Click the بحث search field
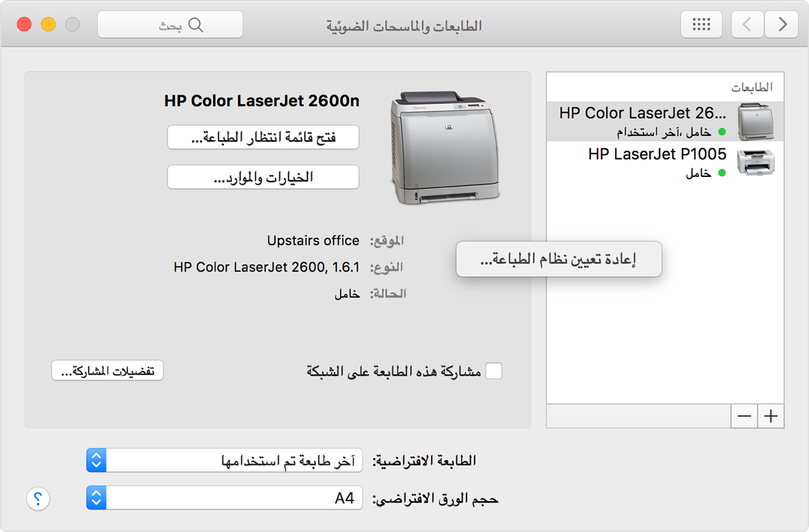809x532 pixels. tap(170, 25)
